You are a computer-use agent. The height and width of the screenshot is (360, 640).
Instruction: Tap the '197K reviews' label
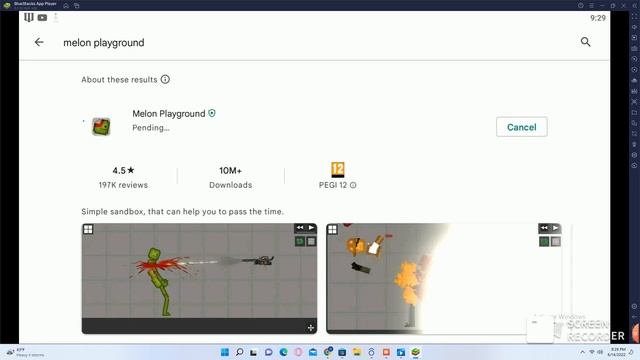coord(123,185)
